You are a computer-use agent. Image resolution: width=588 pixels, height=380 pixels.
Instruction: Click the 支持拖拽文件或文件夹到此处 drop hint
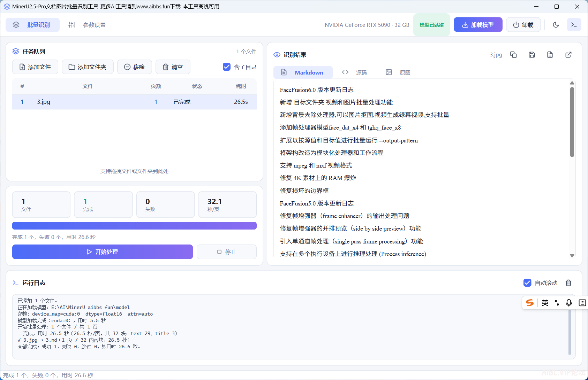(x=134, y=171)
